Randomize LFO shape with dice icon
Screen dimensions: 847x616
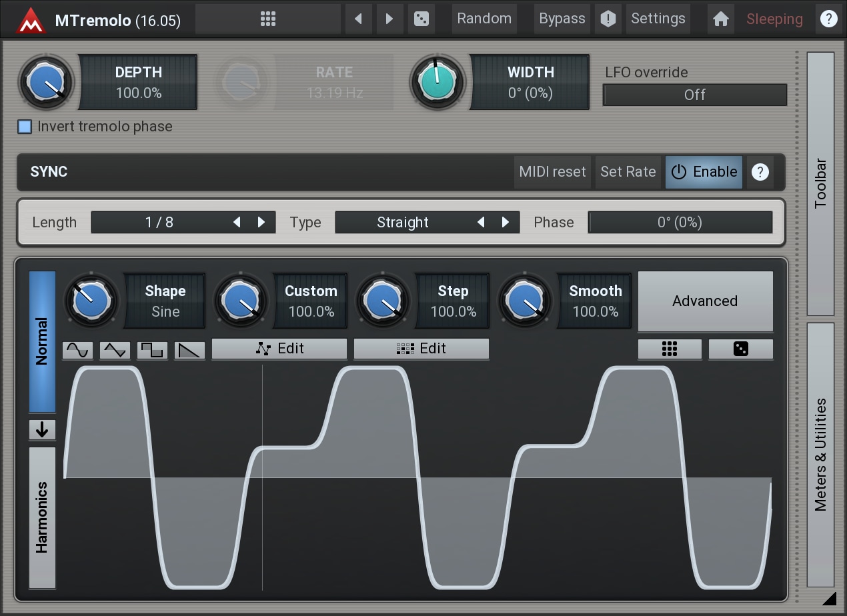point(741,349)
